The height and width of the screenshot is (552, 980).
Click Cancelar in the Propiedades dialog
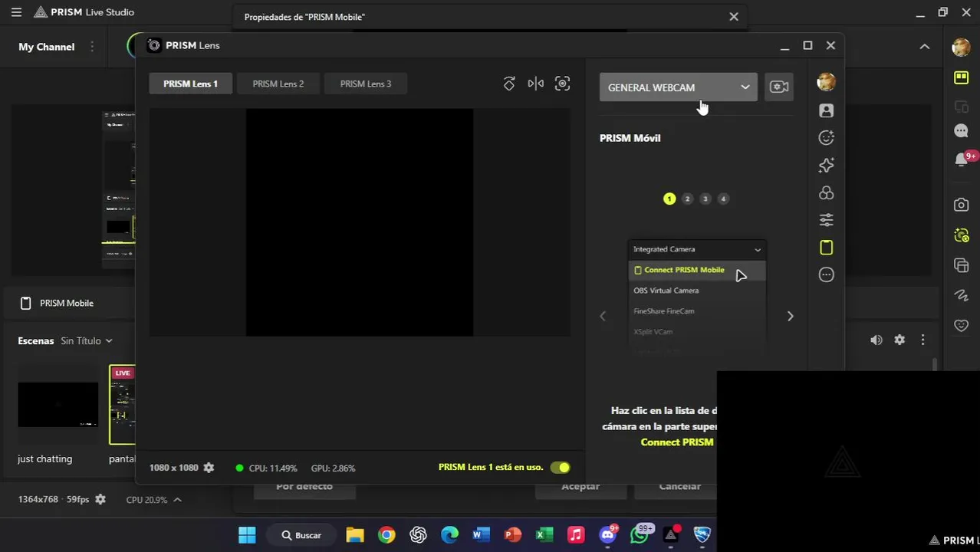(x=679, y=486)
